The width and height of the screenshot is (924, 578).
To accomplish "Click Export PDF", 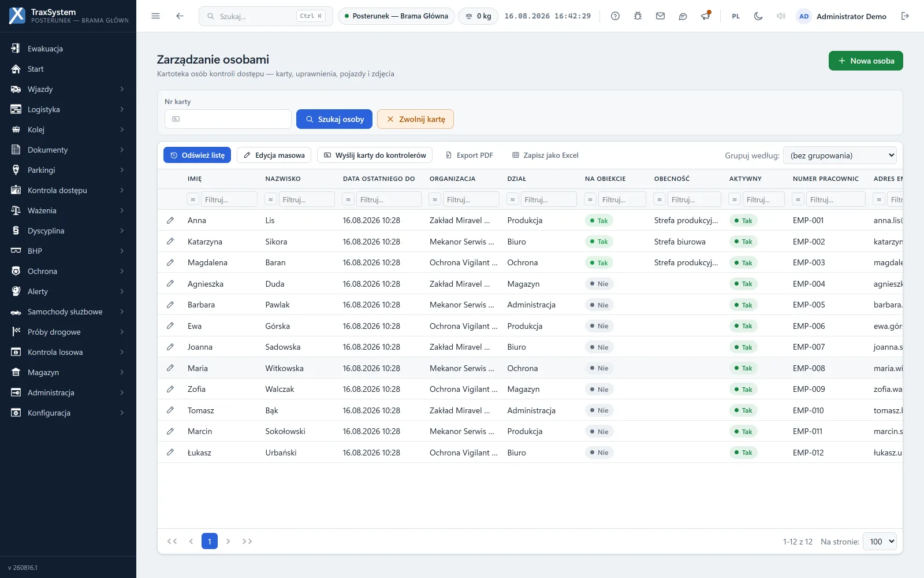I will point(470,155).
